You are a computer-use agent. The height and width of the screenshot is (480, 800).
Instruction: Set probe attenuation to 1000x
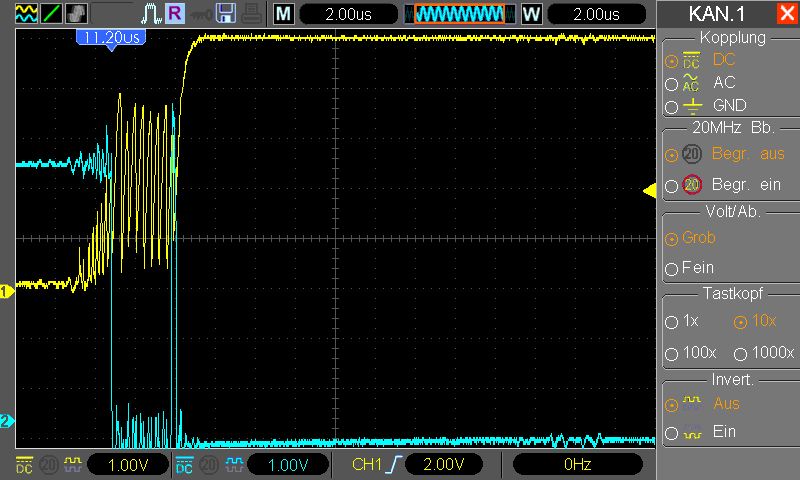[x=740, y=353]
